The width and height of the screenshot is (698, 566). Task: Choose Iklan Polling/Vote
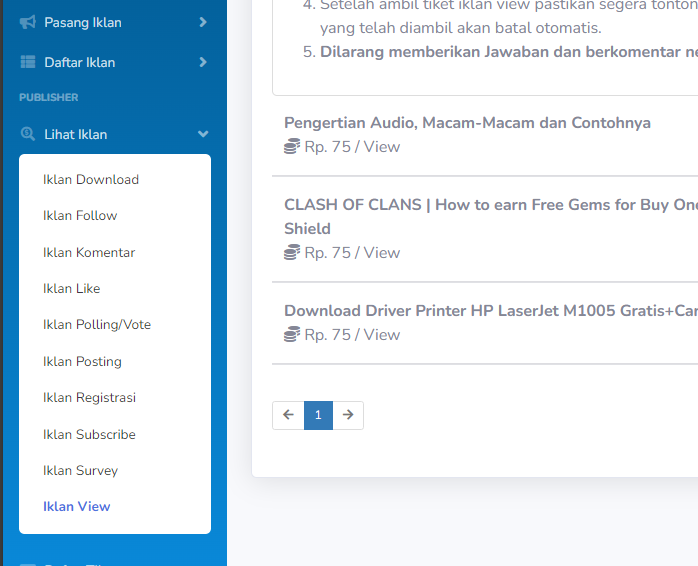(97, 325)
